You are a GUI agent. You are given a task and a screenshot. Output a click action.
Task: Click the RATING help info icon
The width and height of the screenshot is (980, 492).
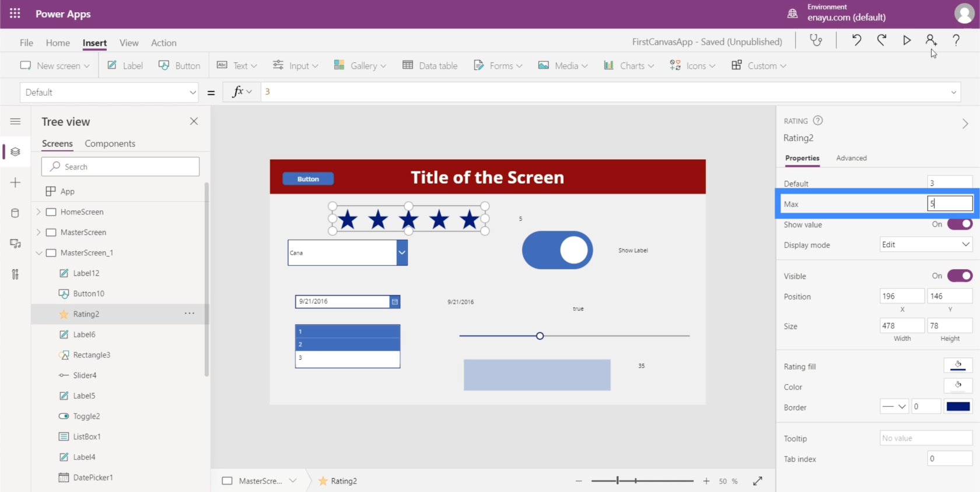pyautogui.click(x=818, y=121)
